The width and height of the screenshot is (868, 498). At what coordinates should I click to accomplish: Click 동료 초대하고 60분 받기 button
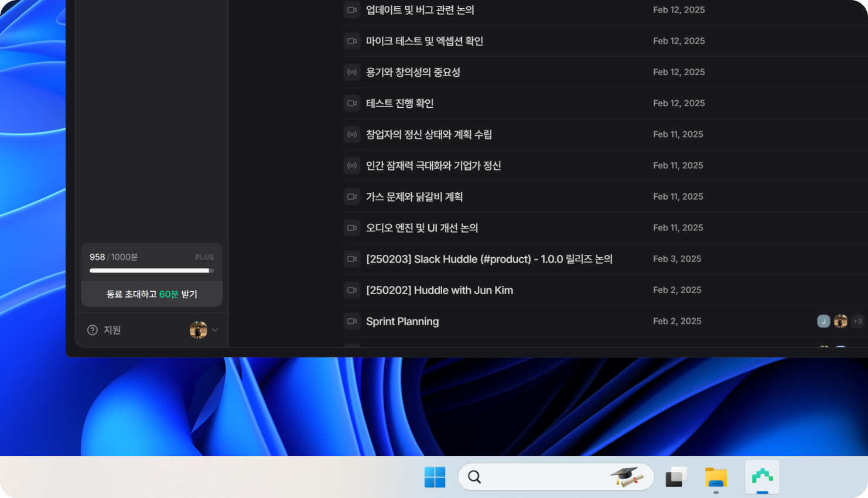(x=152, y=294)
